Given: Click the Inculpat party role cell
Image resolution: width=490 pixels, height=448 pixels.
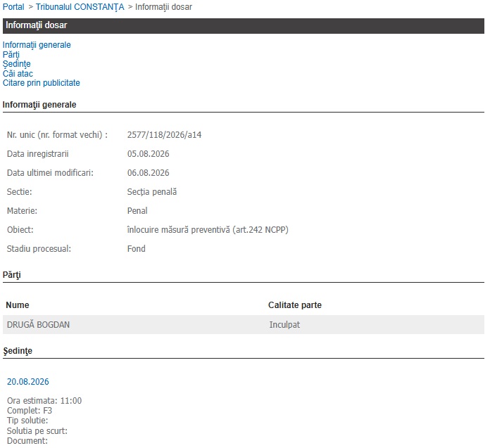Looking at the screenshot, I should pyautogui.click(x=284, y=325).
